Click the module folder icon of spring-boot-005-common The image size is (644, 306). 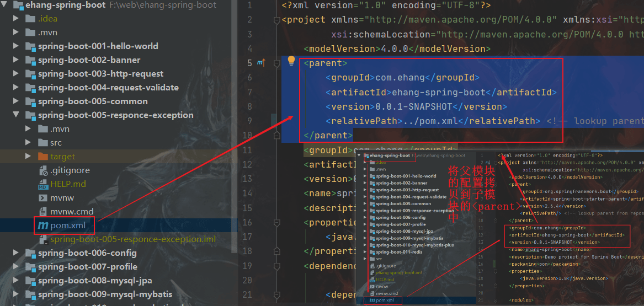click(30, 101)
